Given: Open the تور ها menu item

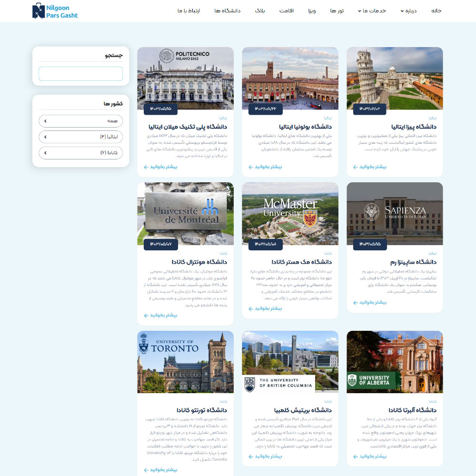Looking at the screenshot, I should (337, 11).
